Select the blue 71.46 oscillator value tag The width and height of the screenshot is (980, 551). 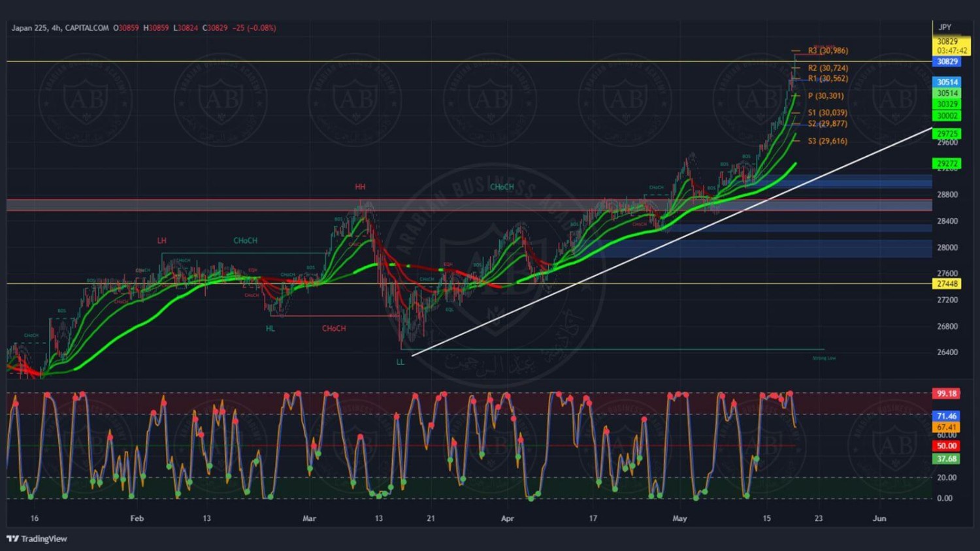click(946, 416)
